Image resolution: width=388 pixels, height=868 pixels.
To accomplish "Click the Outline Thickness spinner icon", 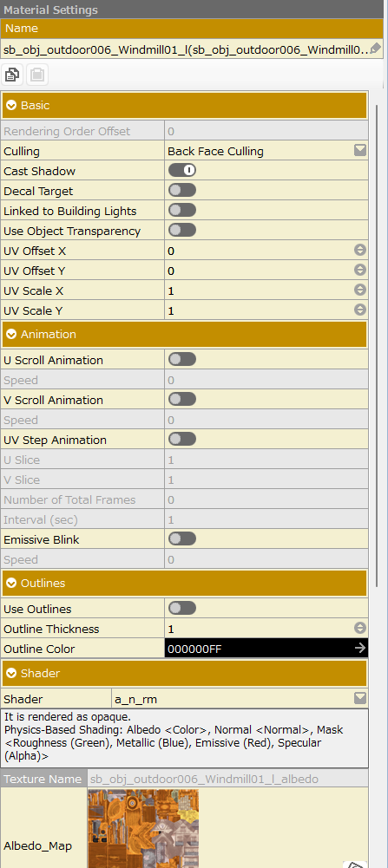I will point(360,629).
